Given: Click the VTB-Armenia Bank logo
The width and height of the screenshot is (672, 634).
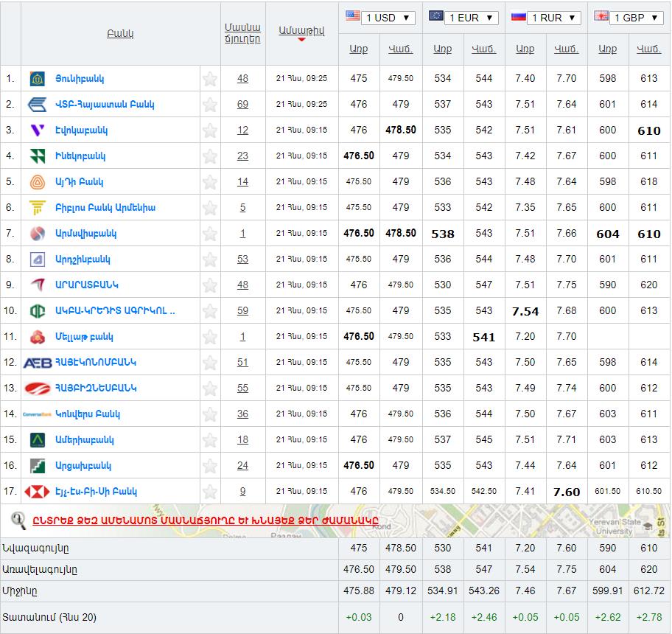Looking at the screenshot, I should [38, 105].
